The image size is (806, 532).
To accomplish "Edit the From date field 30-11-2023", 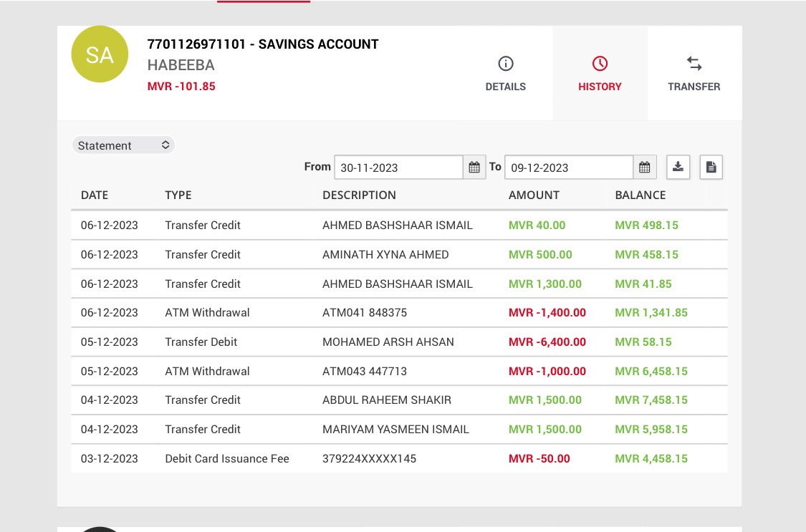I will (x=399, y=168).
